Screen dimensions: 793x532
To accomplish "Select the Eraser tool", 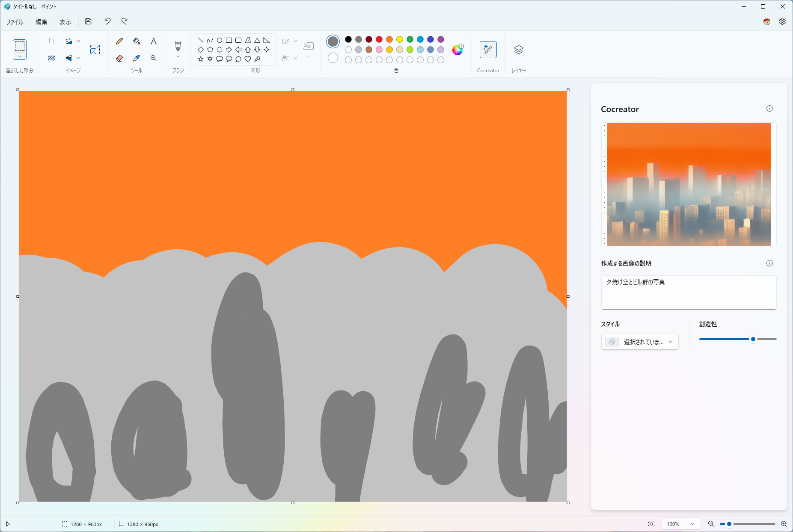I will coord(119,58).
